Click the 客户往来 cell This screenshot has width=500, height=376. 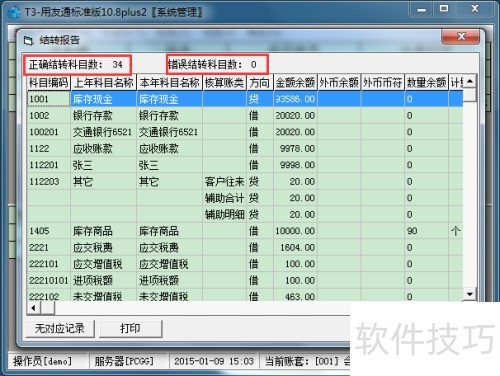225,182
